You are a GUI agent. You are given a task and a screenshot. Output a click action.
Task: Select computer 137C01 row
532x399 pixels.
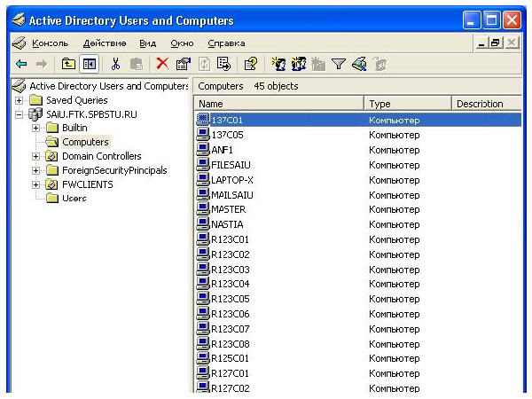358,120
